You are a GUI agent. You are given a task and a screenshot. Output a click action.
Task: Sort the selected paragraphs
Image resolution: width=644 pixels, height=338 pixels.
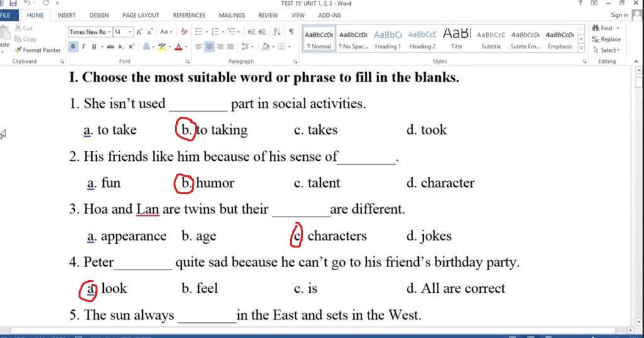point(277,32)
